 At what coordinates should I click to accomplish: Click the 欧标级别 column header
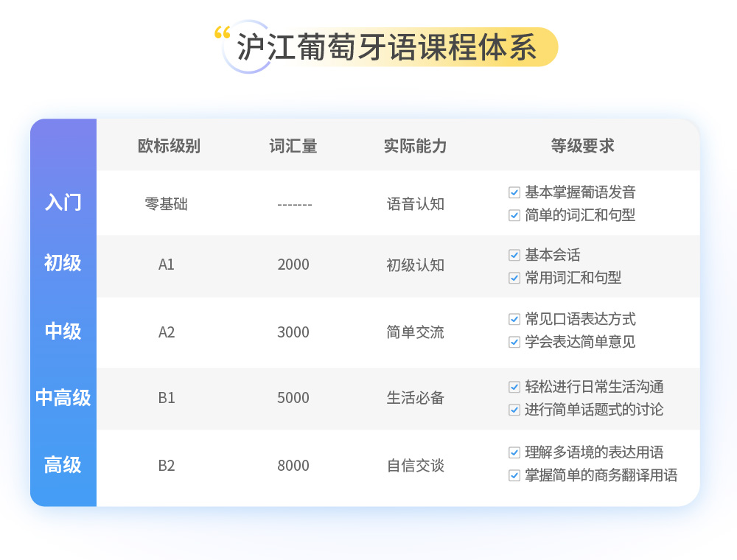169,146
